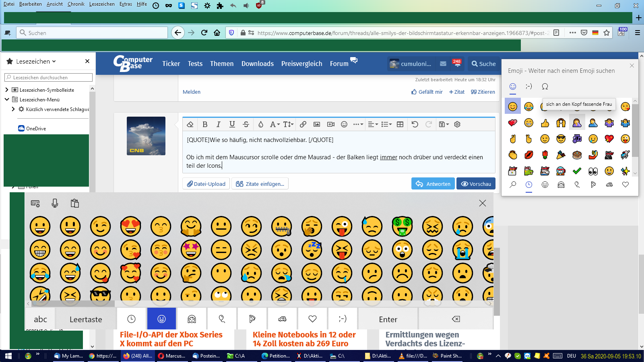Click Zitate einfügen button
The image size is (644, 362).
[x=260, y=184]
